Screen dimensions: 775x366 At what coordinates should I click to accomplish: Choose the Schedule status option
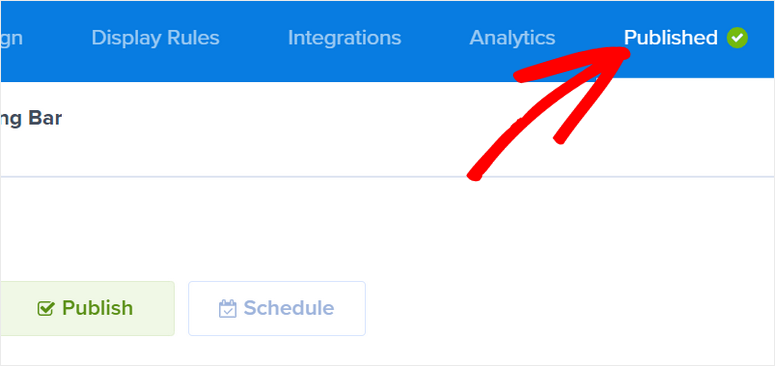click(x=277, y=308)
